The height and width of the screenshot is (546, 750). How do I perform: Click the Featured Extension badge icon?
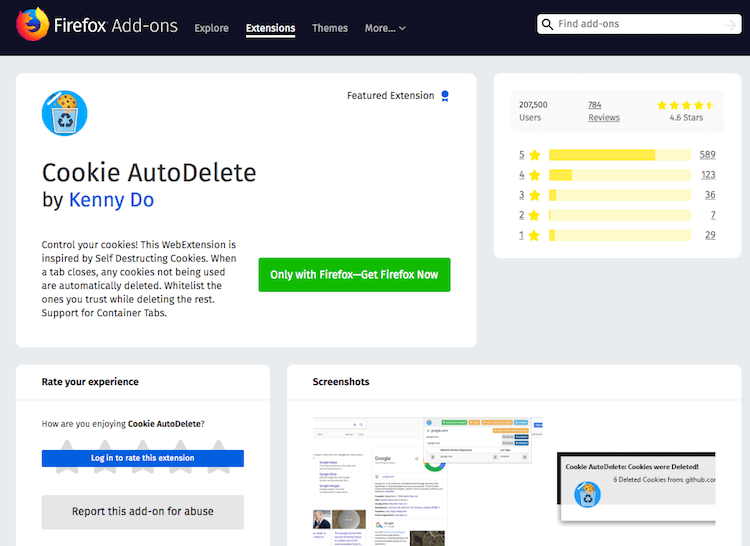pos(445,96)
